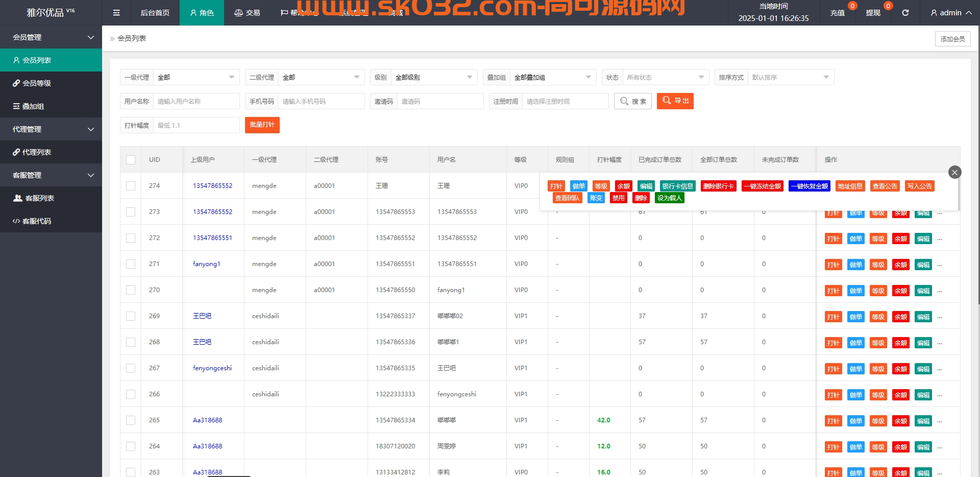Switch to the 角色 top tab

coord(202,13)
